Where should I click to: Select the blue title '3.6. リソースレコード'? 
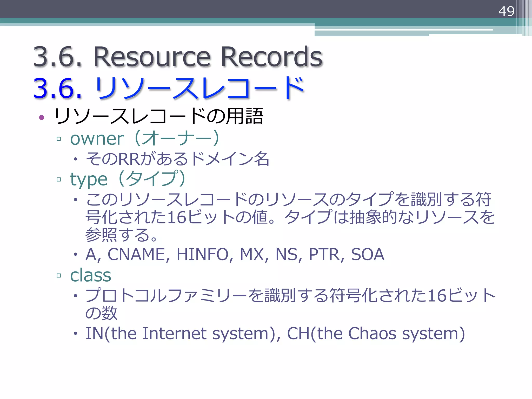pyautogui.click(x=169, y=88)
